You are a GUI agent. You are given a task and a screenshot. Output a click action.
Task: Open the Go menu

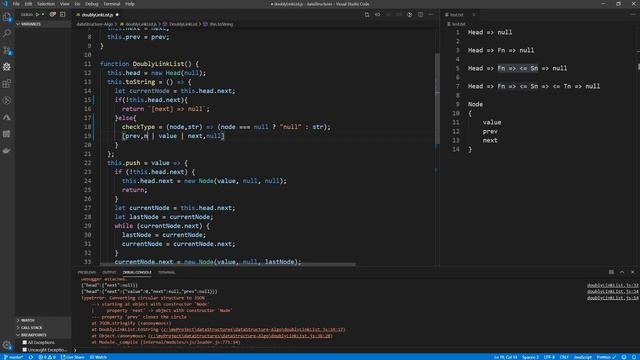coord(77,4)
